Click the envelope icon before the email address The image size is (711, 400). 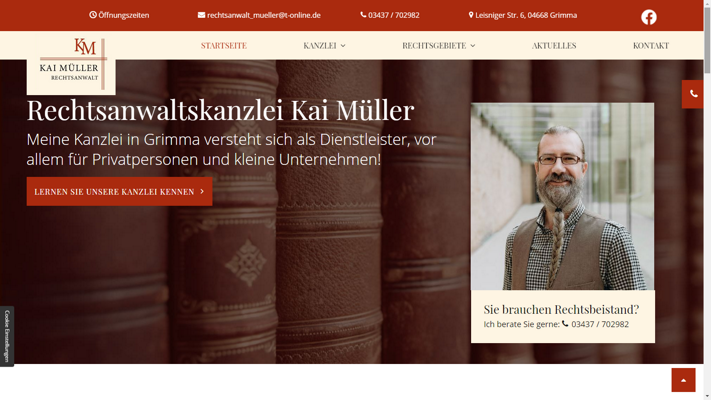coord(201,15)
